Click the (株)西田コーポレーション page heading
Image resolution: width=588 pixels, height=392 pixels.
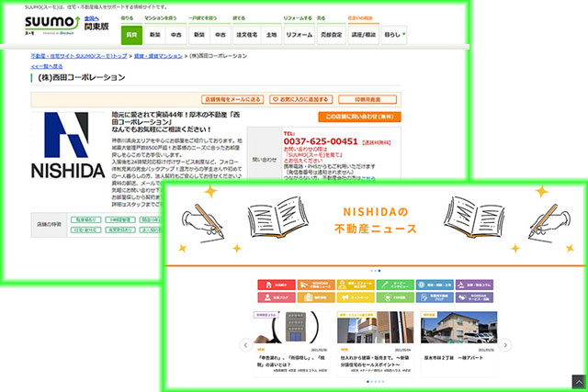click(82, 78)
